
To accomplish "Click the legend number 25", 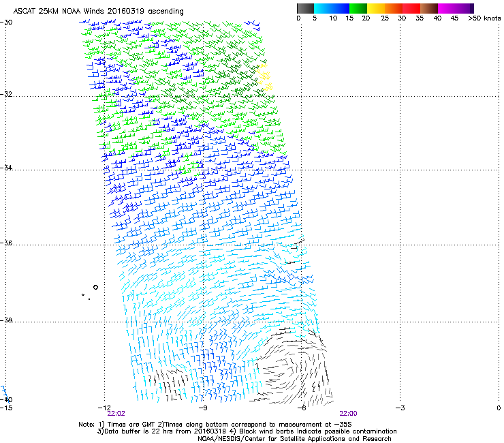I will (385, 18).
